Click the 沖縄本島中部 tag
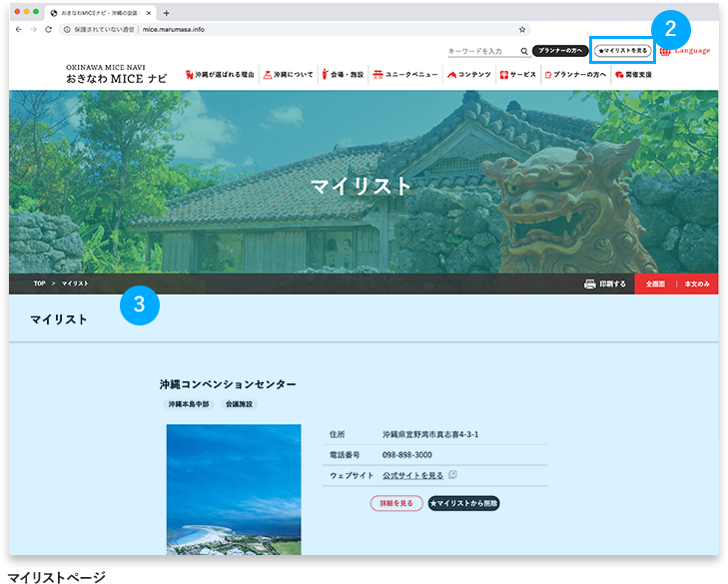The image size is (728, 584). (188, 404)
